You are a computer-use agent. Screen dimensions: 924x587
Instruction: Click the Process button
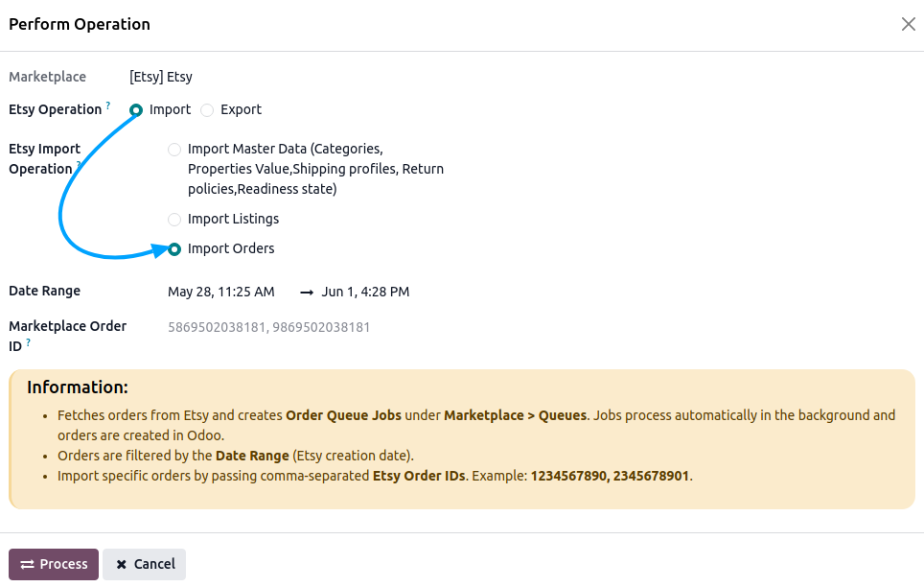(x=54, y=565)
